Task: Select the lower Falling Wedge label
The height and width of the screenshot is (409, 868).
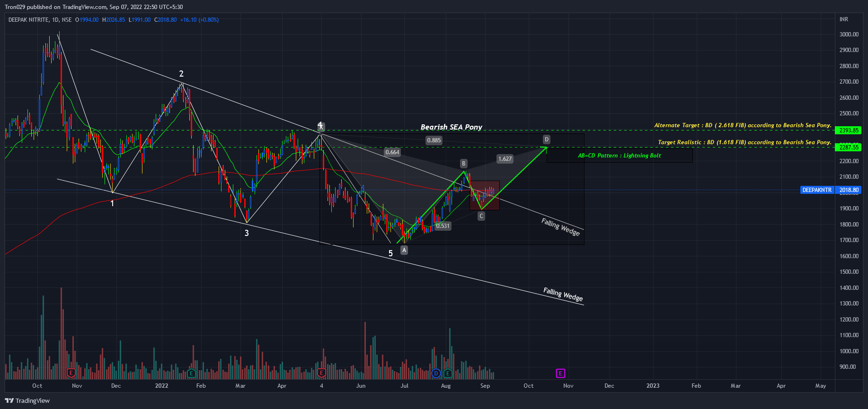Action: click(563, 295)
